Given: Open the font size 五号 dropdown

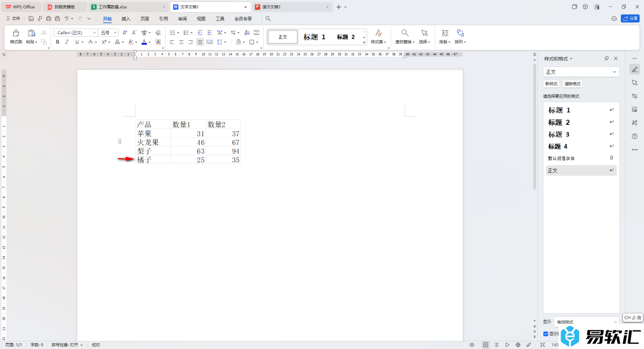Looking at the screenshot, I should (115, 33).
